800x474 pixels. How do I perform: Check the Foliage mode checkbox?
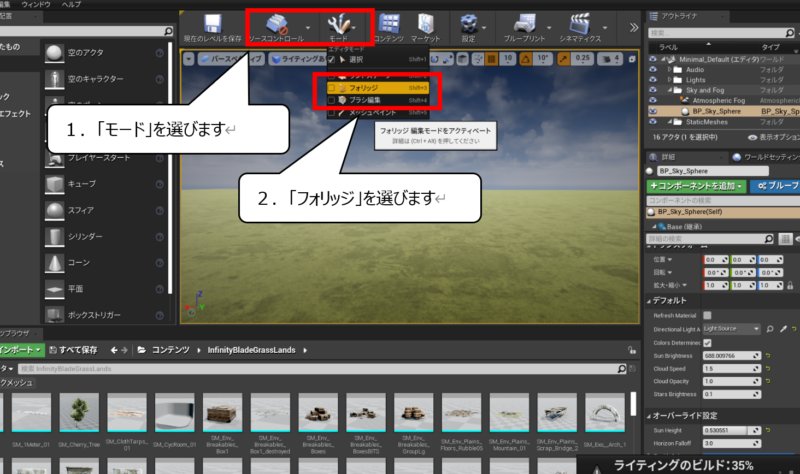331,88
